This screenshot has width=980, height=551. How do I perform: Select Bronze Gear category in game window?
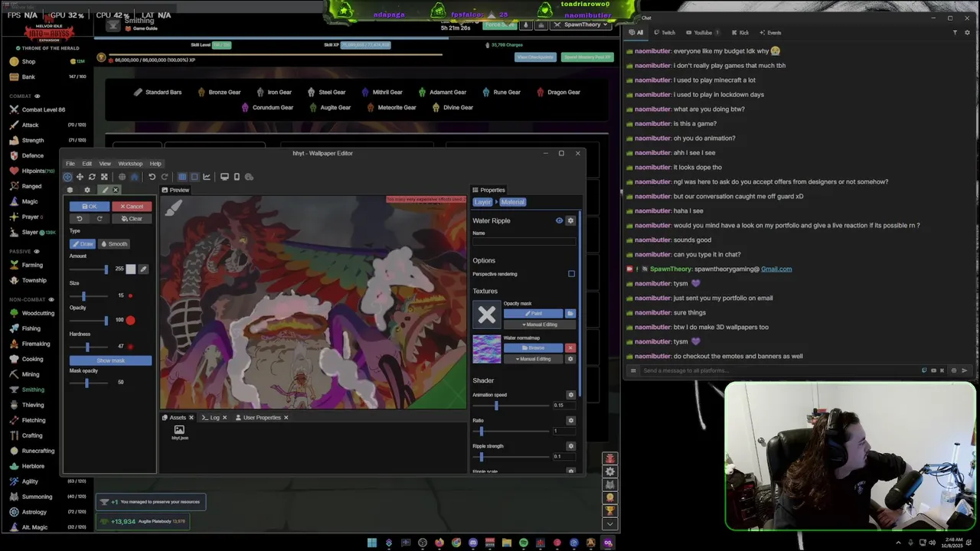219,92
